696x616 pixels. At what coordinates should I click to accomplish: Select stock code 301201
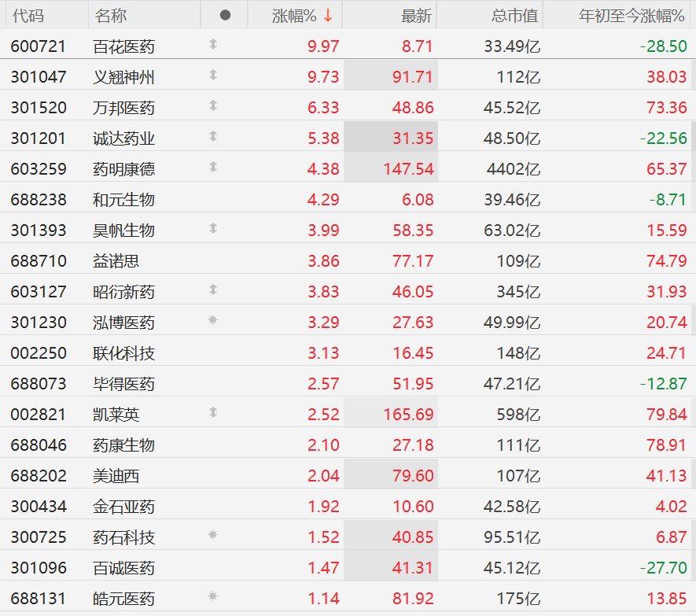(39, 138)
